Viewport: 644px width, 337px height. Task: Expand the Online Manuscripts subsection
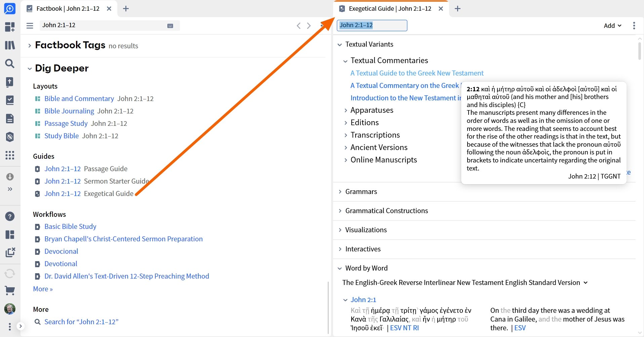[346, 160]
